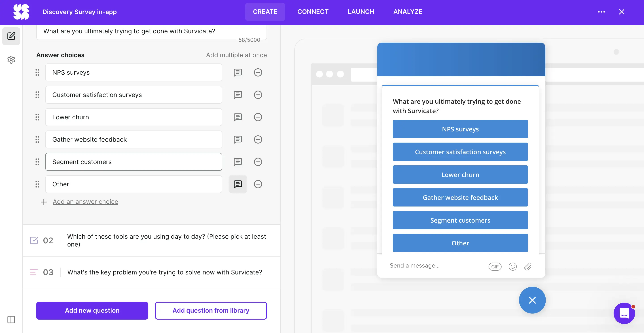Go to the ANALYZE tab

407,12
